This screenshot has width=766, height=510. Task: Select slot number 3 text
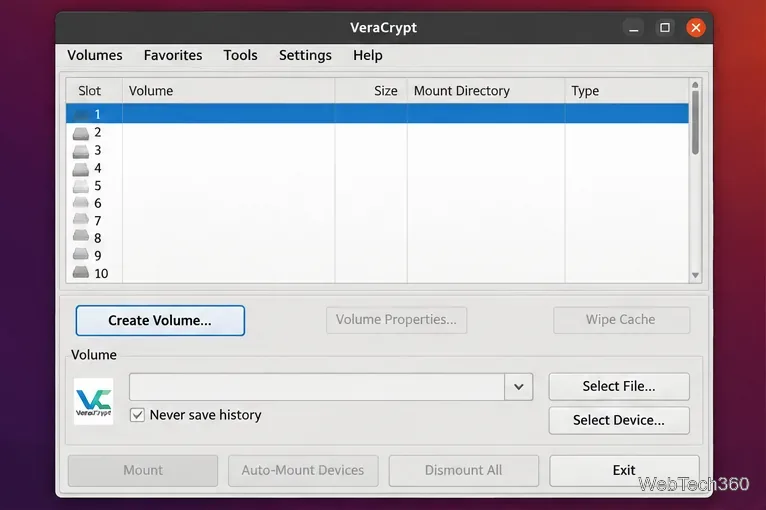click(x=98, y=150)
